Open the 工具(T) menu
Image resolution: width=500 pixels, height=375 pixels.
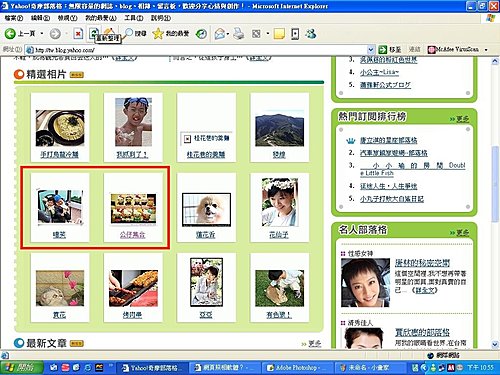tap(134, 18)
